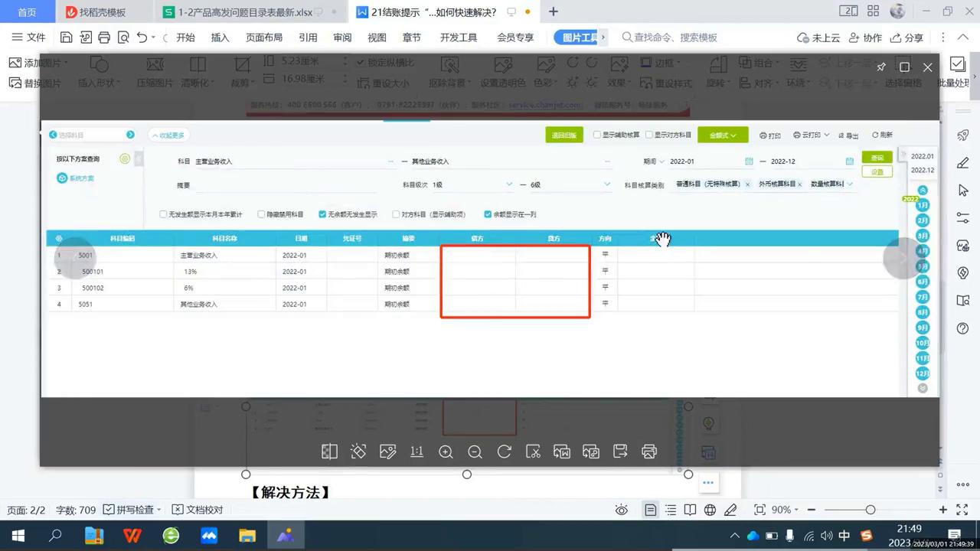Click the 查询 query button
The height and width of the screenshot is (551, 980).
[x=877, y=157]
